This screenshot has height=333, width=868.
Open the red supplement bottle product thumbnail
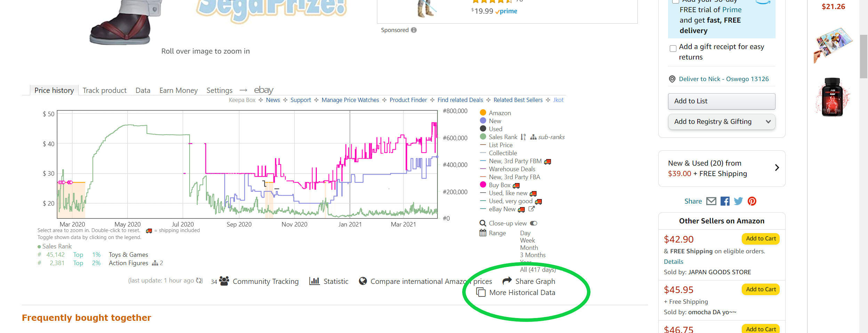tap(832, 97)
